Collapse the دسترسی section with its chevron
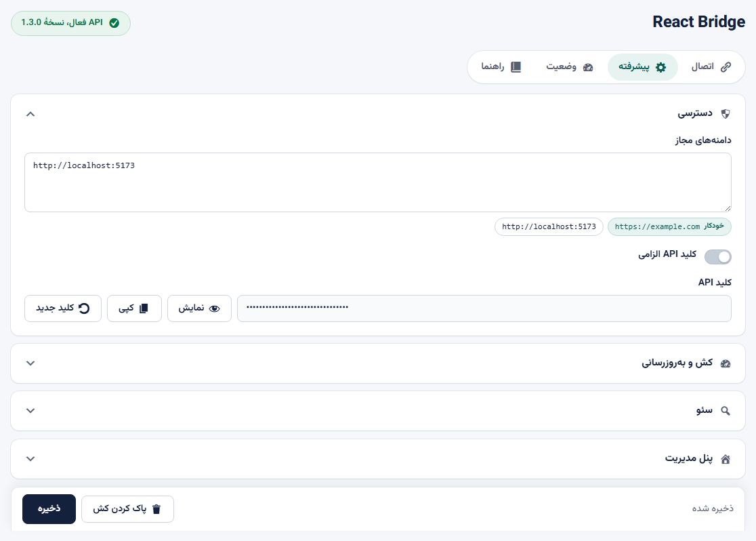756x541 pixels. 30,114
